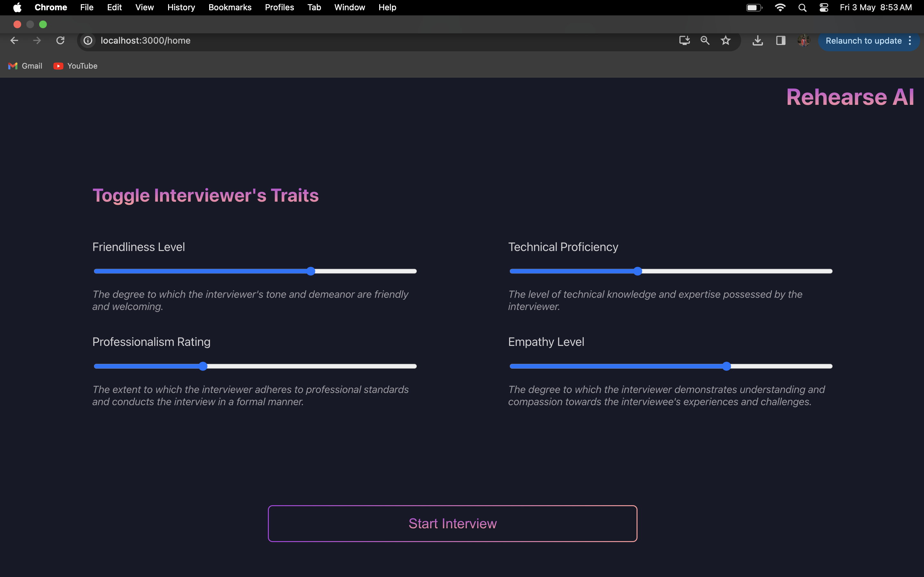Viewport: 924px width, 577px height.
Task: Click the Empathy Level slider handle
Action: pos(727,366)
